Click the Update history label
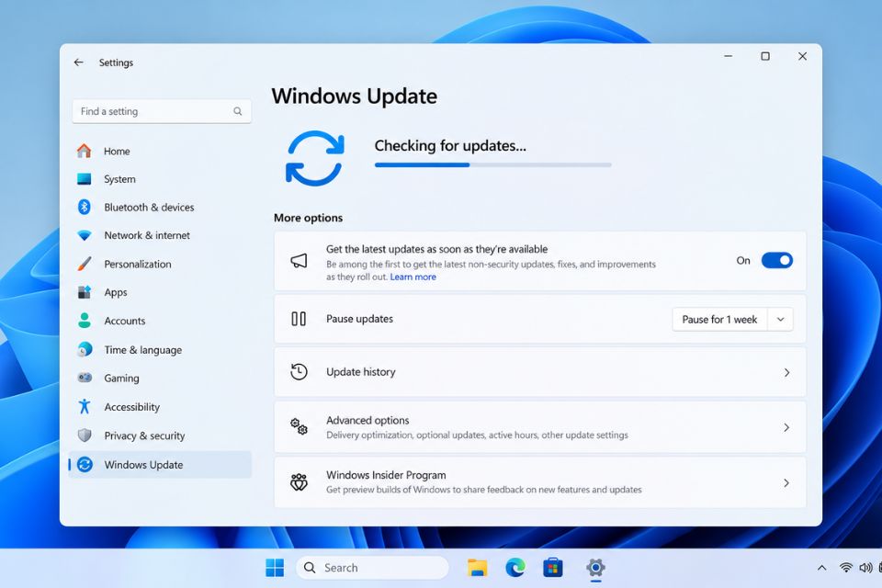Screen dimensions: 882x588 coord(360,372)
